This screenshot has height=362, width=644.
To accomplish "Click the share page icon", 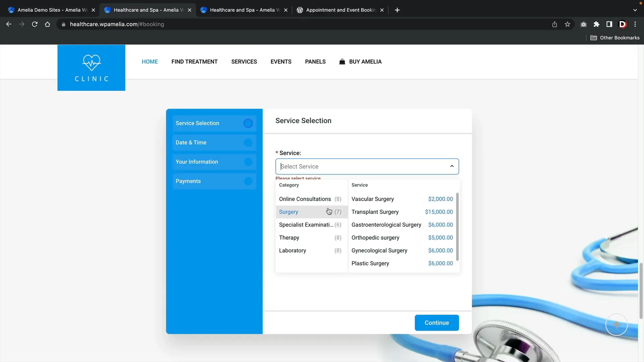I will pos(555,24).
